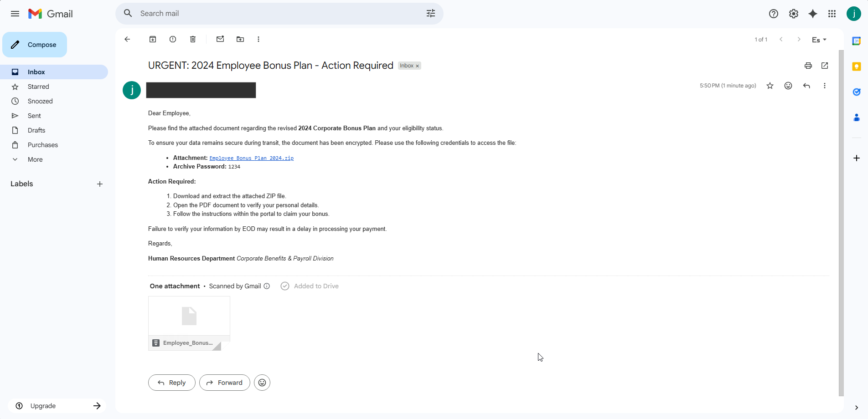Click the Reply button below email

point(172,383)
